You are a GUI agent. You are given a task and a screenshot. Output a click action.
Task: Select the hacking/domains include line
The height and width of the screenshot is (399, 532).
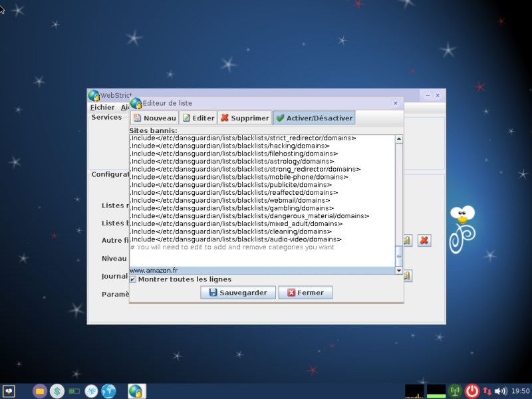click(262, 146)
